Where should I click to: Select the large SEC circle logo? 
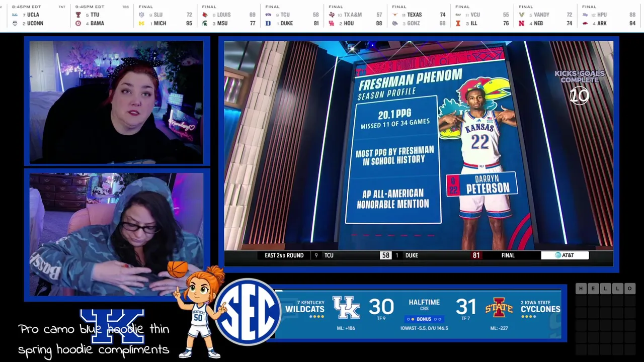pos(248,312)
